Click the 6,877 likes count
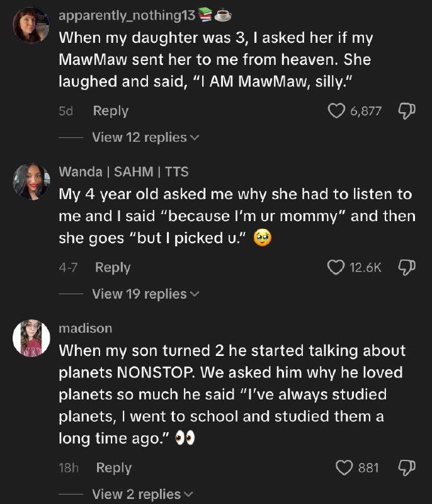The image size is (432, 504). point(366,112)
